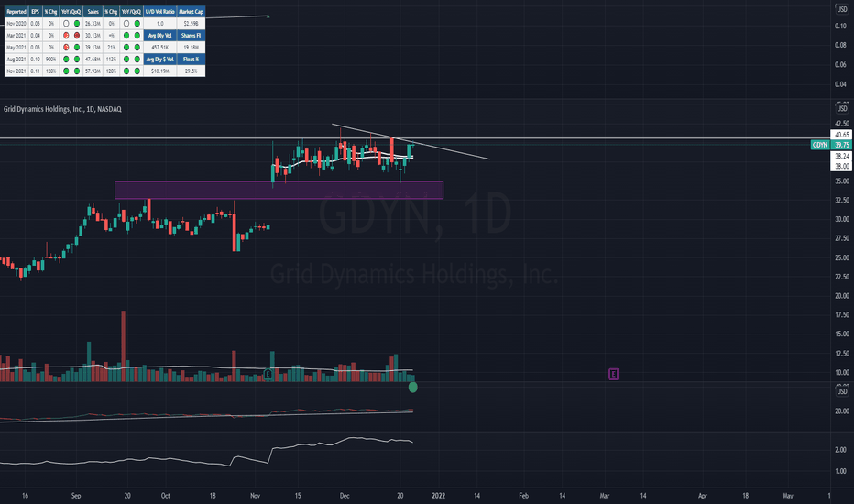
Task: Click the 'Reported' table header
Action: coord(16,11)
